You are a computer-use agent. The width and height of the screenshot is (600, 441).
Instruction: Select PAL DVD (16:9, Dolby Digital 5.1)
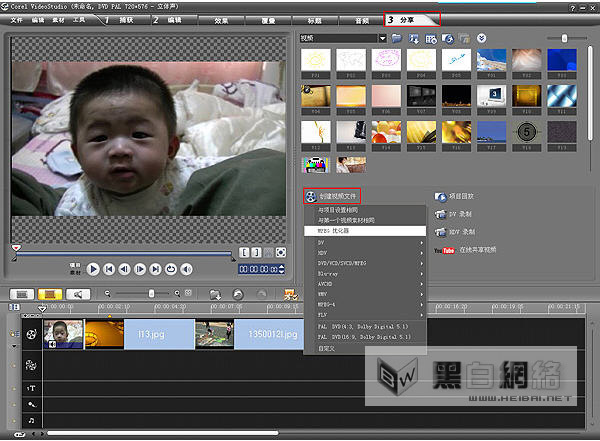pos(365,337)
